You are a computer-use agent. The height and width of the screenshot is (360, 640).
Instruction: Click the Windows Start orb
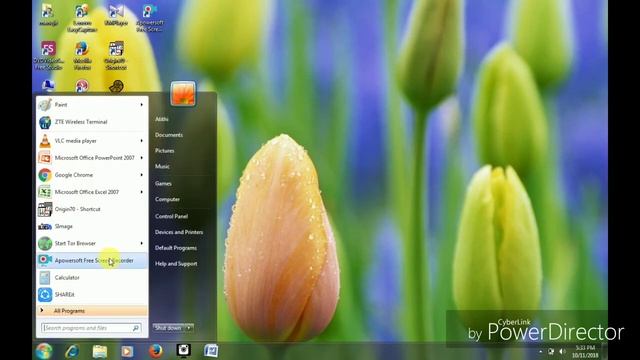pyautogui.click(x=44, y=351)
